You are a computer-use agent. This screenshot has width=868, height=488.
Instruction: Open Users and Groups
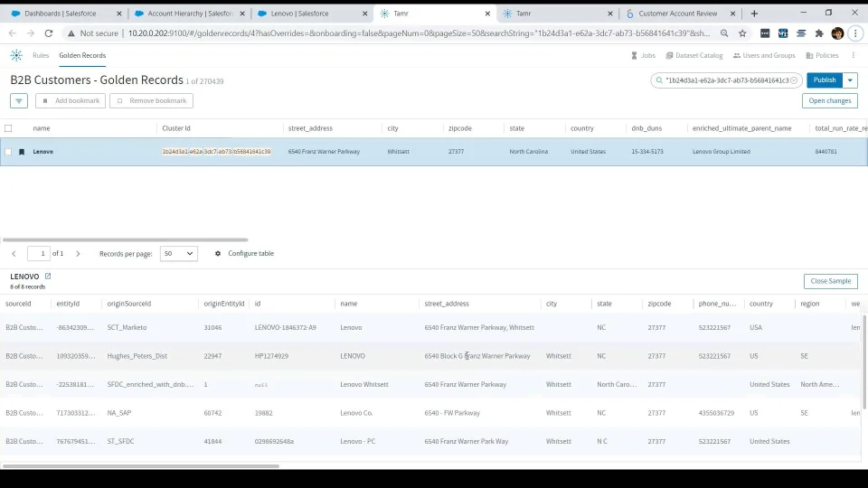[x=764, y=55]
